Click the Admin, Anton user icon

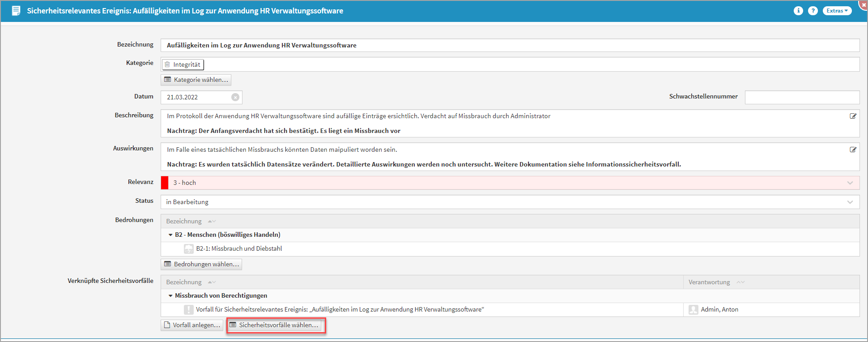click(x=694, y=309)
